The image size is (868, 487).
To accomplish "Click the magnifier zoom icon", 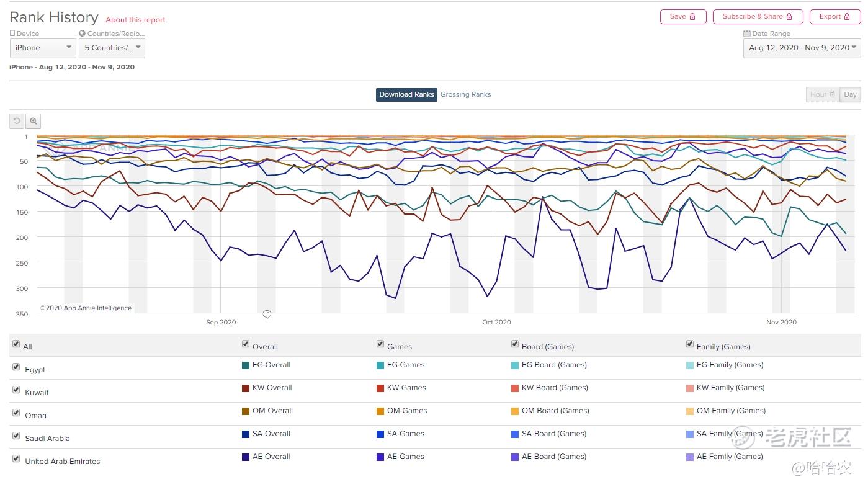I will point(34,122).
